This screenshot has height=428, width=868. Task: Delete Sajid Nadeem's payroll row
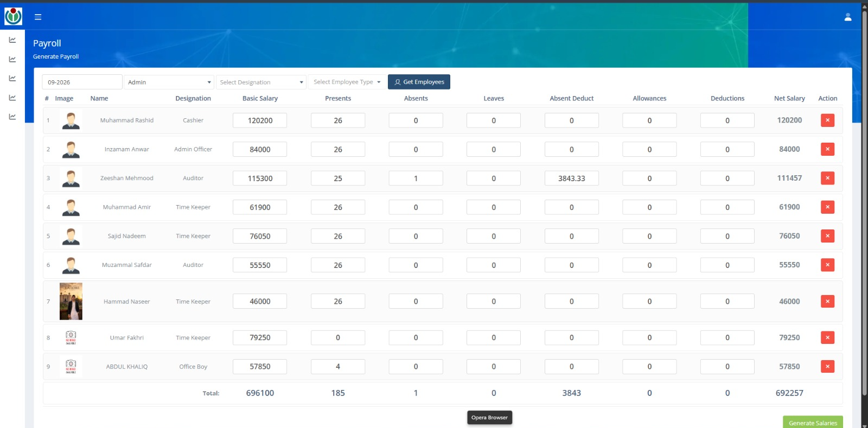(x=827, y=236)
